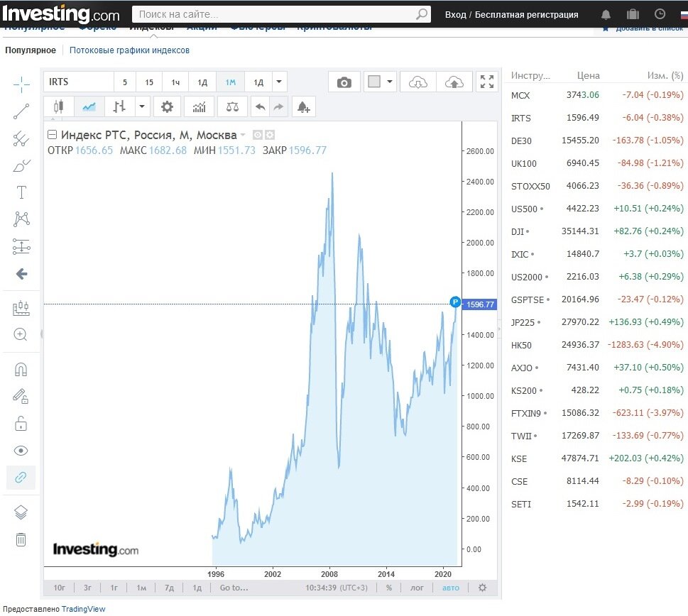The width and height of the screenshot is (688, 616).
Task: Switch to the 1M interval tab
Action: (229, 82)
